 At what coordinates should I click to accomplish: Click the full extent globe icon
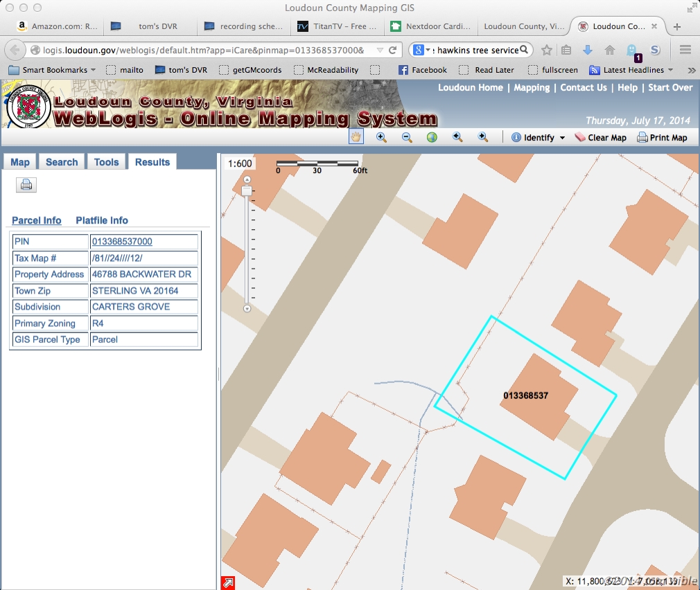pos(432,137)
